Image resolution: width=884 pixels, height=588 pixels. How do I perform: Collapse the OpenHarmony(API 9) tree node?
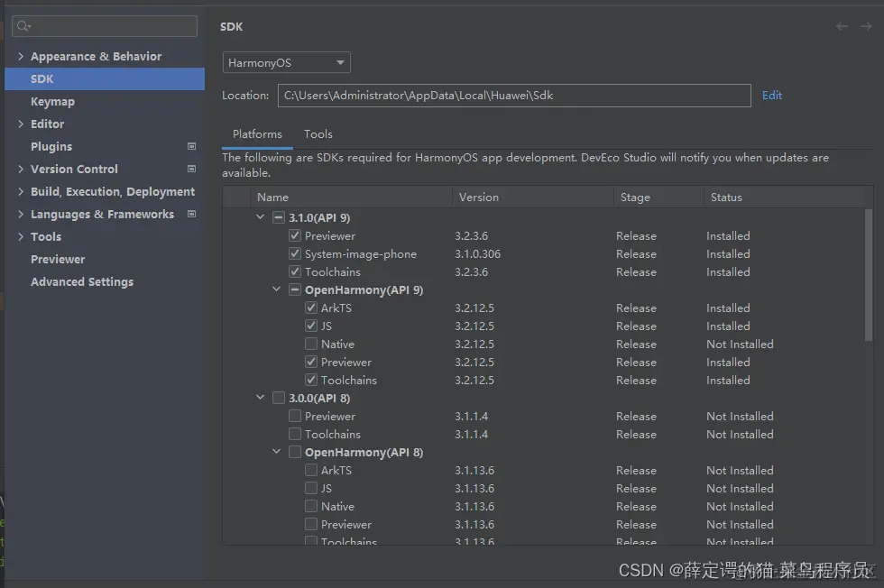[x=276, y=289]
